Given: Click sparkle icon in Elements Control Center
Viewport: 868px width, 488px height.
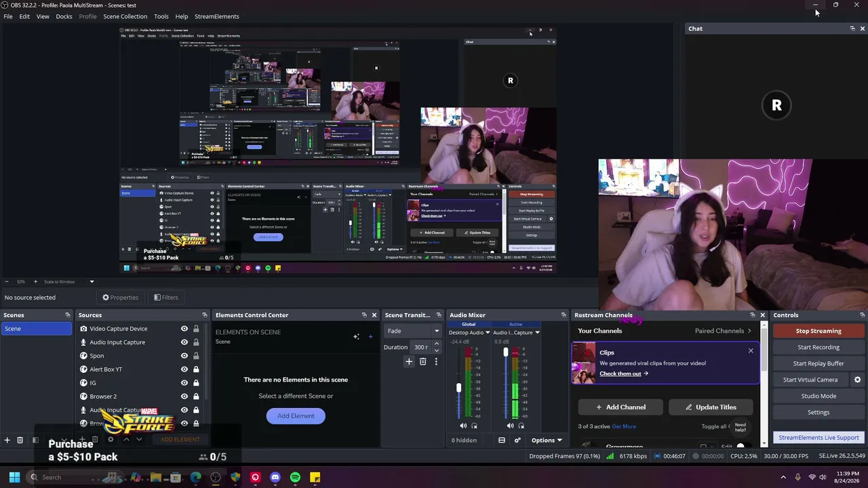Looking at the screenshot, I should (x=356, y=336).
